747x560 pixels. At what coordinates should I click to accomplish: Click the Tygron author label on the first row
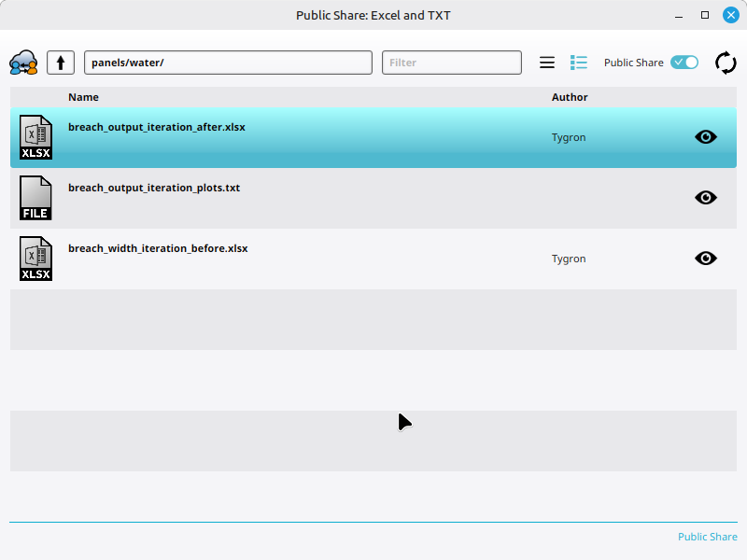point(569,136)
